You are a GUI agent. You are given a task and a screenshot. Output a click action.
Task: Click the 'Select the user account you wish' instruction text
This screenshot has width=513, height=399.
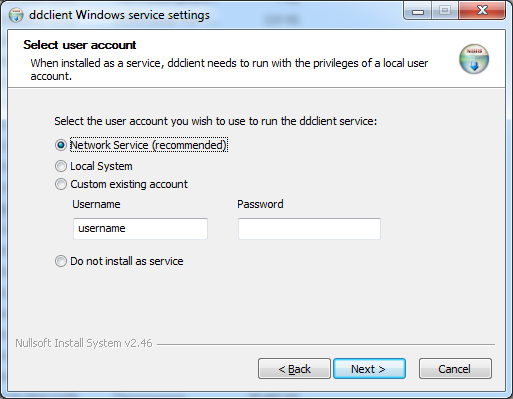pos(216,121)
